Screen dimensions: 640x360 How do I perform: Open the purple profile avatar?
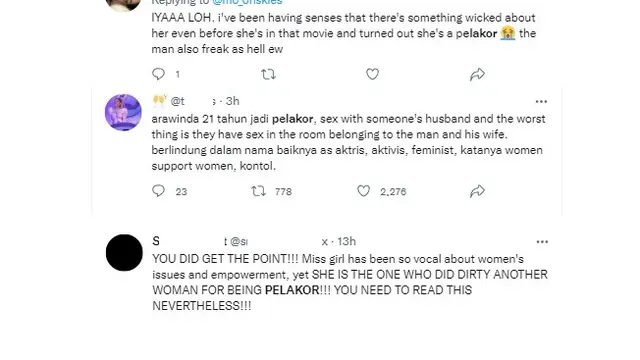(x=123, y=112)
